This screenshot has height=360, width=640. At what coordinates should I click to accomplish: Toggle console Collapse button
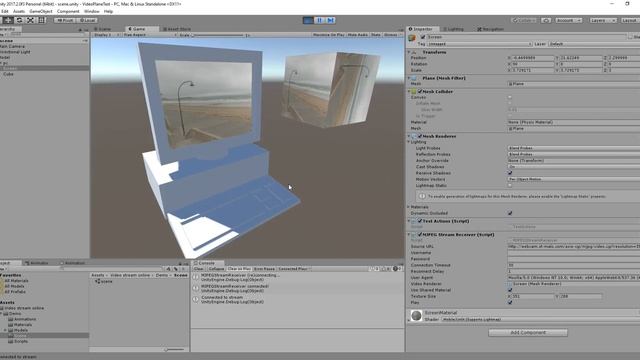(x=216, y=269)
